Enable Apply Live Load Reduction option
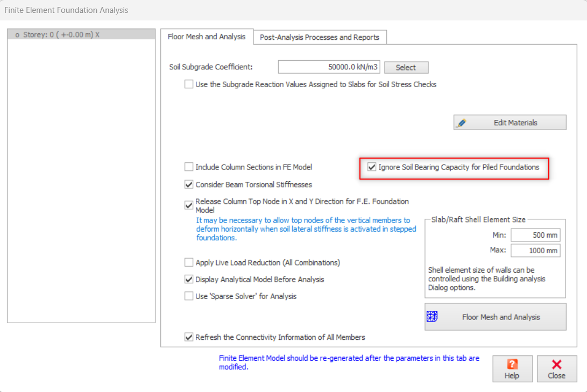The image size is (587, 392). tap(189, 262)
